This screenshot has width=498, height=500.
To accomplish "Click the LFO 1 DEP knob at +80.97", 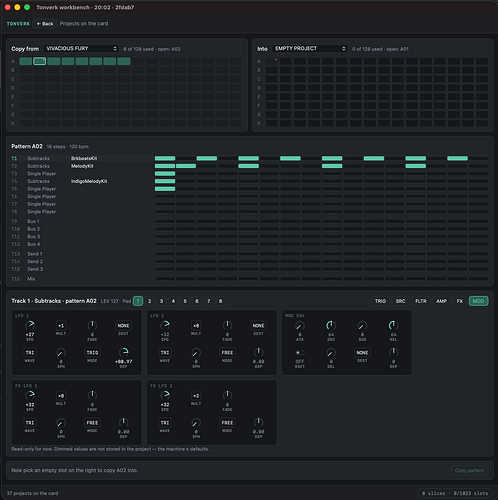I will coord(123,352).
